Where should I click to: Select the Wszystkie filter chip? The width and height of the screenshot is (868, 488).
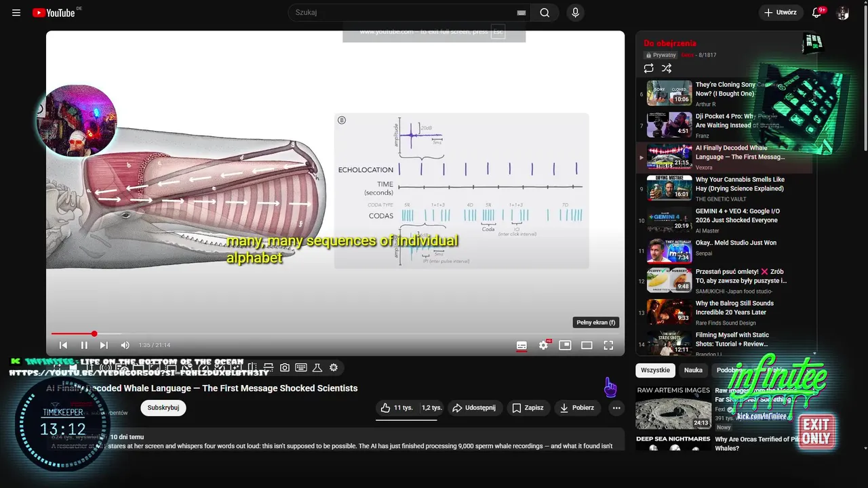coord(655,370)
